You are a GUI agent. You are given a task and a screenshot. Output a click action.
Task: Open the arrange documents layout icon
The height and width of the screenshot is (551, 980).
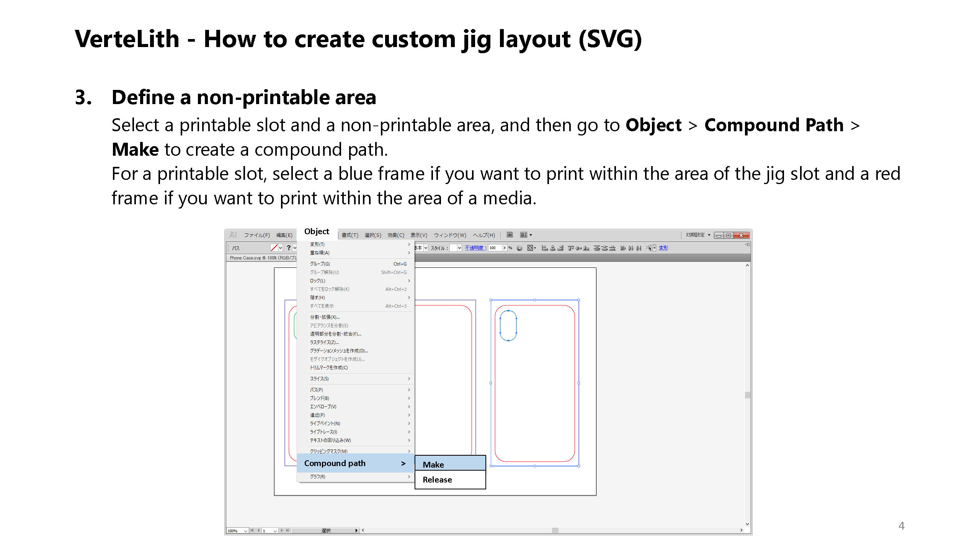pos(523,235)
